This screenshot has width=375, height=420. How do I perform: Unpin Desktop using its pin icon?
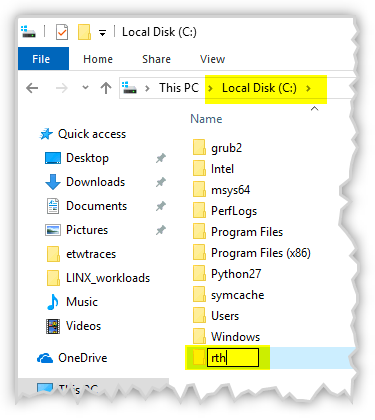click(x=161, y=158)
